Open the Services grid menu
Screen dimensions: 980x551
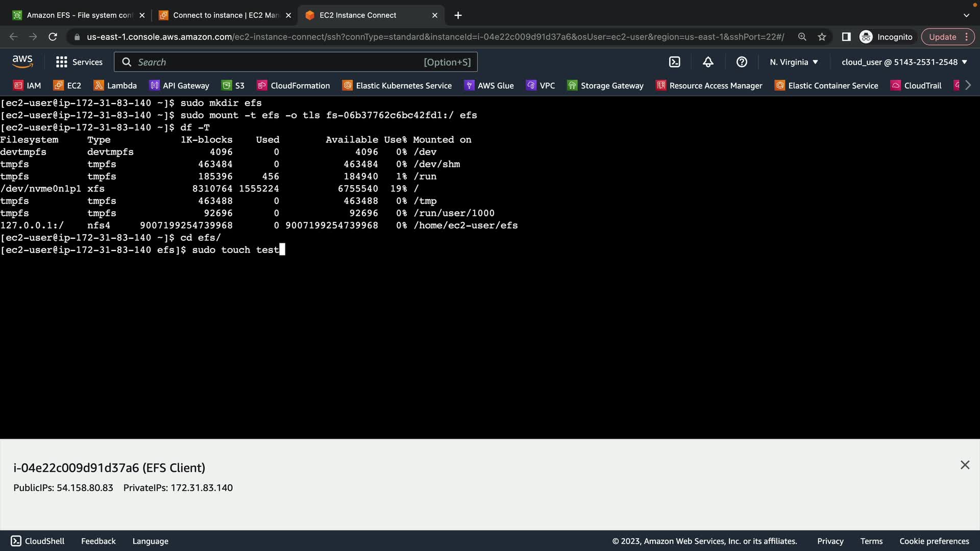coord(79,62)
